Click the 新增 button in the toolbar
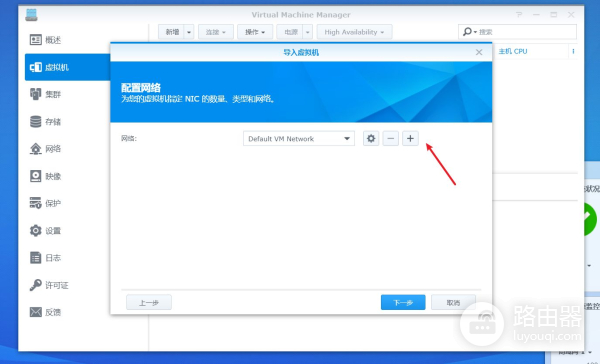Image resolution: width=600 pixels, height=364 pixels. point(171,32)
